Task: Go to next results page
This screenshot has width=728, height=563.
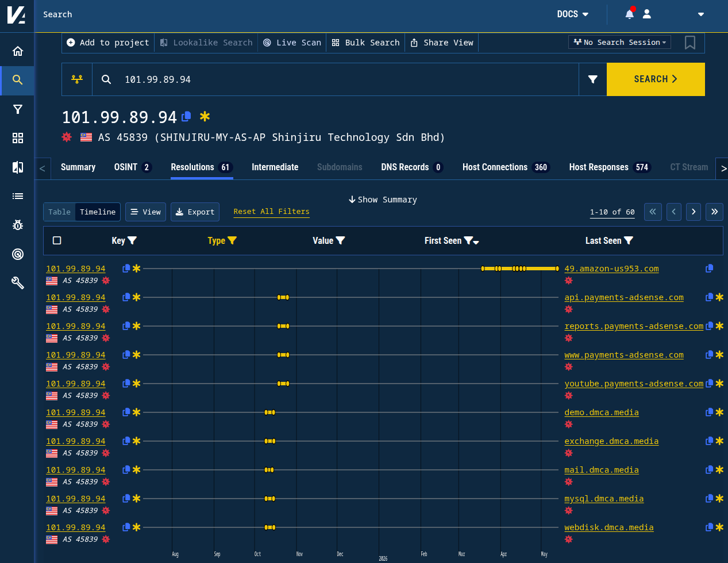Action: click(694, 212)
